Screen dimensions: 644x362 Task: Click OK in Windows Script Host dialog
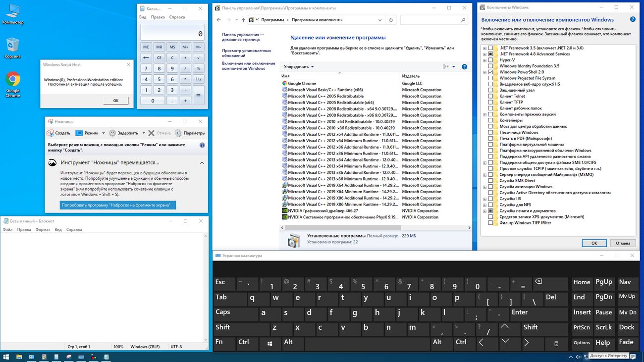[116, 101]
